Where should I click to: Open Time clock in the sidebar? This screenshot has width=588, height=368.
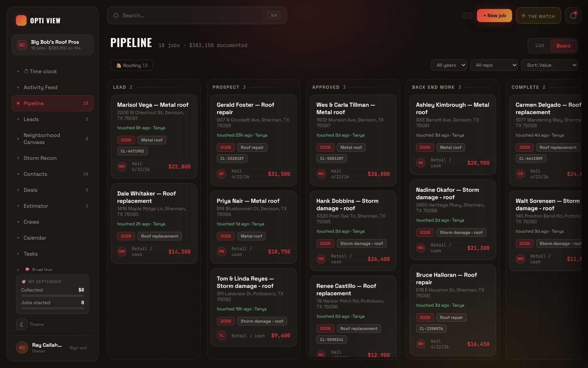coord(53,71)
